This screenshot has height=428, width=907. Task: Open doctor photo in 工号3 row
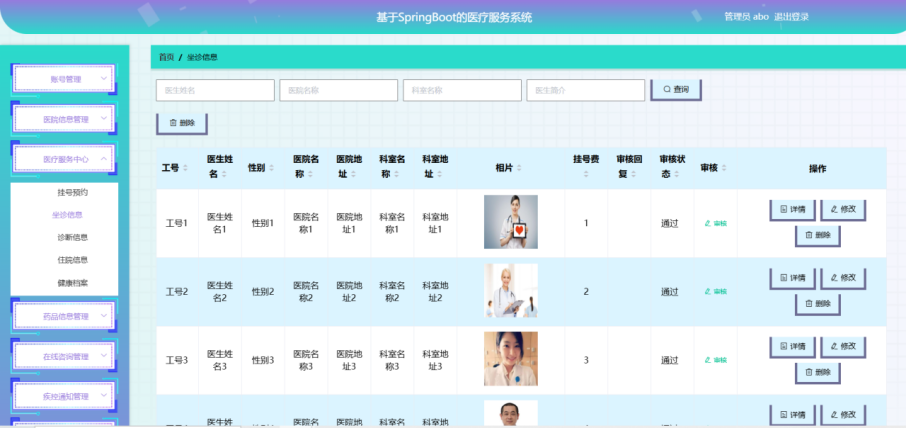pyautogui.click(x=511, y=359)
